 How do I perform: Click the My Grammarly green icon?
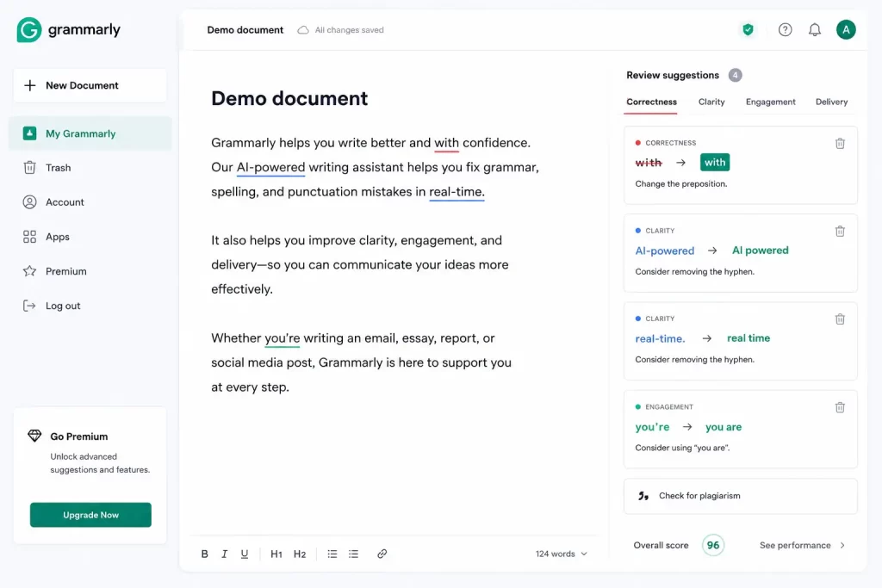[x=30, y=133]
